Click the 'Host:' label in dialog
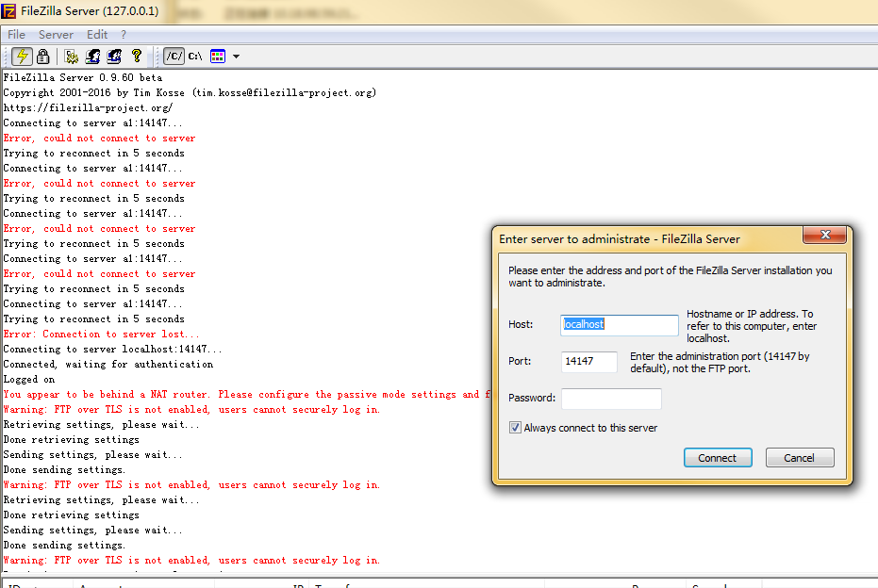This screenshot has width=878, height=588. pos(521,324)
